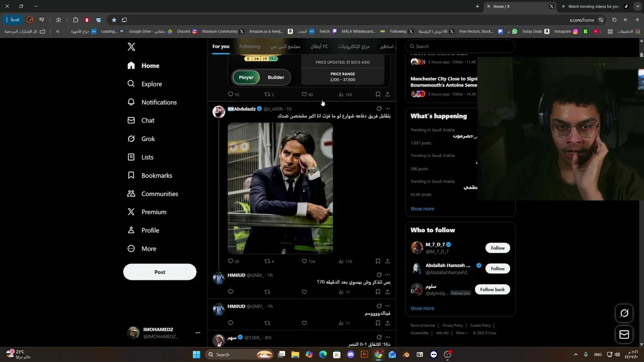Bookmark HM0UD's post with 17 views
Viewport: 644px width, 362px height.
pyautogui.click(x=378, y=292)
